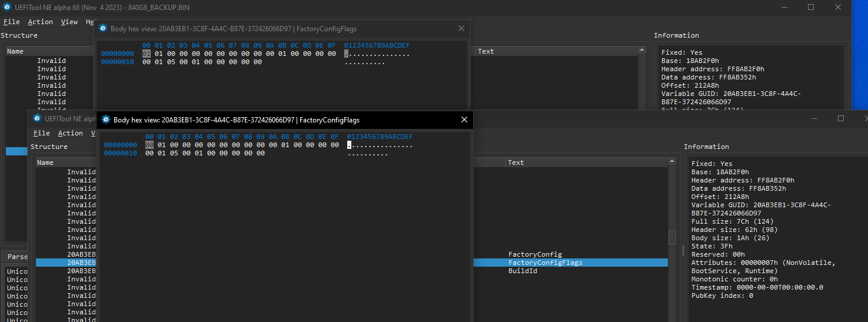Open the Action menu in the front window

click(70, 133)
